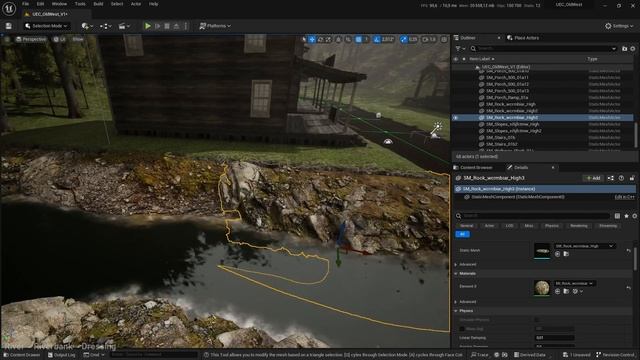Open the Blueprints dropdown in toolbar
The height and width of the screenshot is (360, 640).
[x=106, y=26]
